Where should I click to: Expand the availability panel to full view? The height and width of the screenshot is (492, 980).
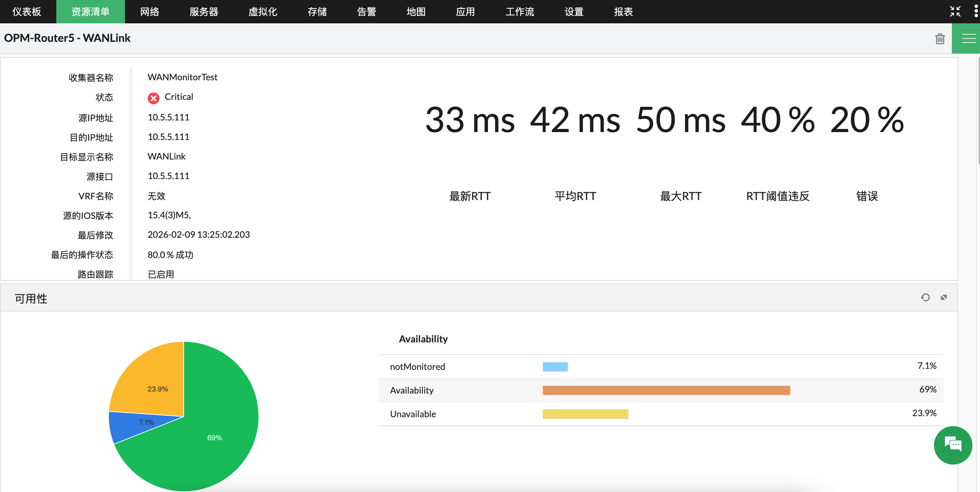(x=944, y=297)
